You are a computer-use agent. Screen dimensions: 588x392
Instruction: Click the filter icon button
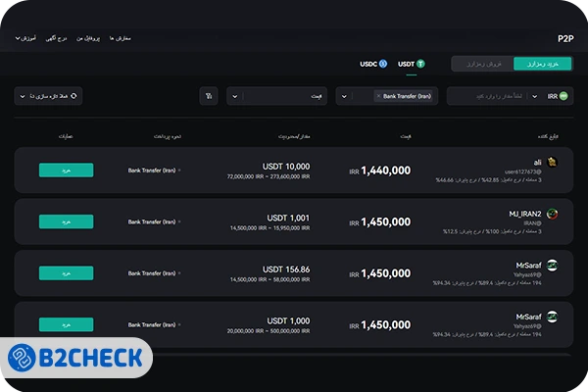pos(208,96)
